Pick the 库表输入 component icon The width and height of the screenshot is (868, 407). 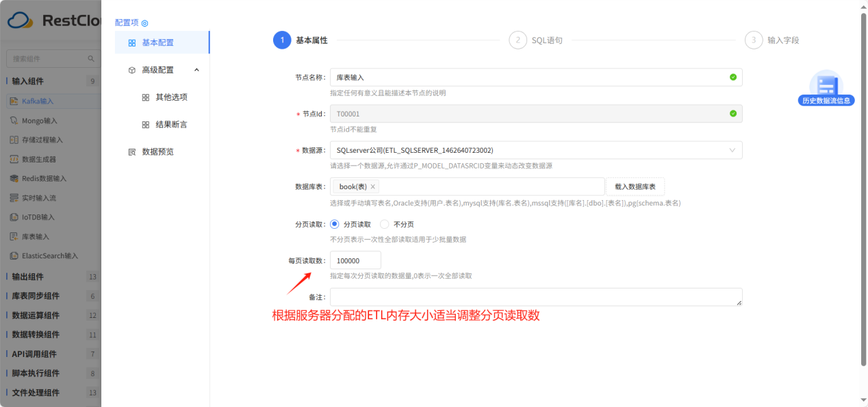click(14, 236)
